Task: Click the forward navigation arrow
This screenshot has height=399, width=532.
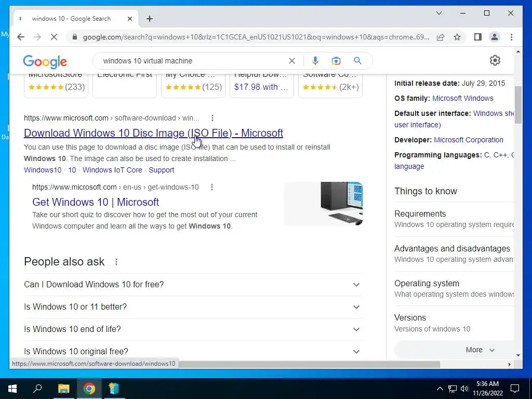Action: [x=37, y=37]
